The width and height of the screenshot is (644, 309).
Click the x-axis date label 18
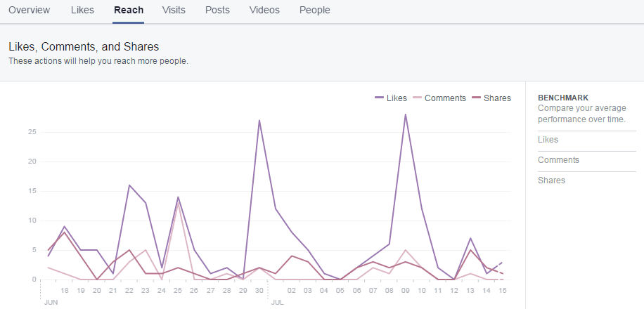[65, 291]
